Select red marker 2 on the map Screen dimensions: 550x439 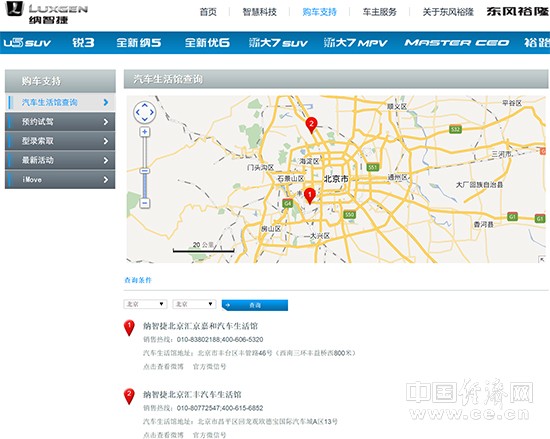(x=311, y=126)
